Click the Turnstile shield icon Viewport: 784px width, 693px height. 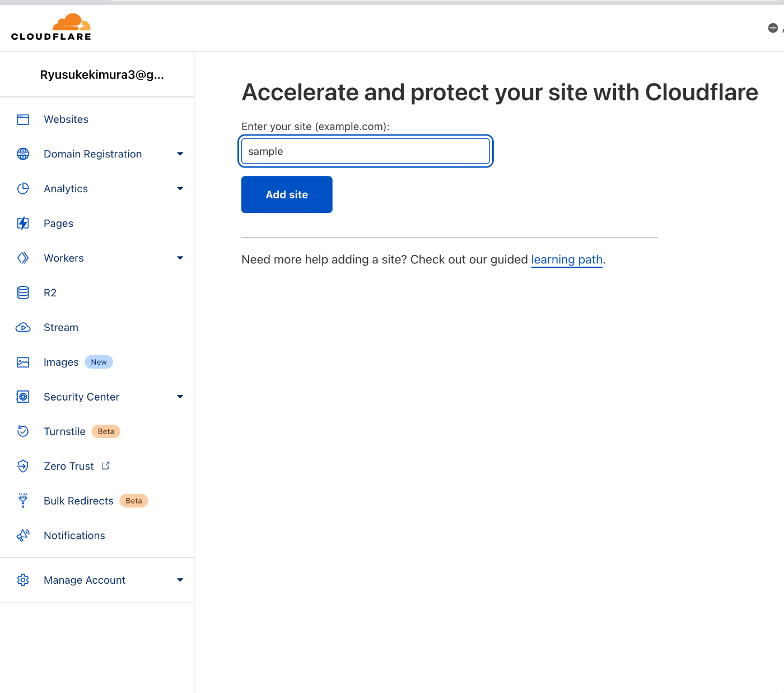pos(23,431)
